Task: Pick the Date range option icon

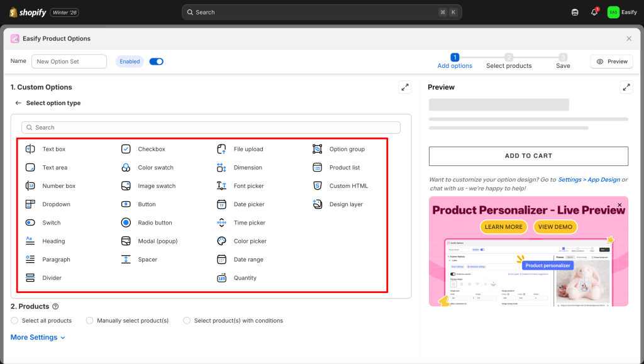Action: tap(221, 260)
